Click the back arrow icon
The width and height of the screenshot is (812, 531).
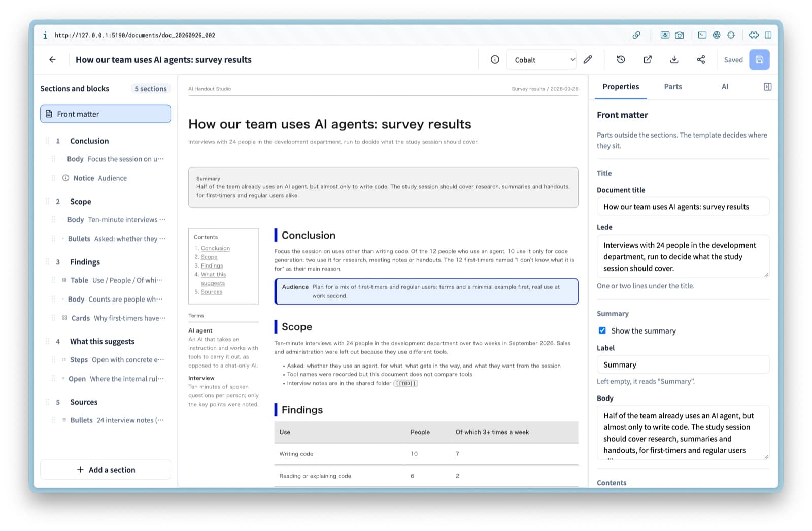pos(52,60)
